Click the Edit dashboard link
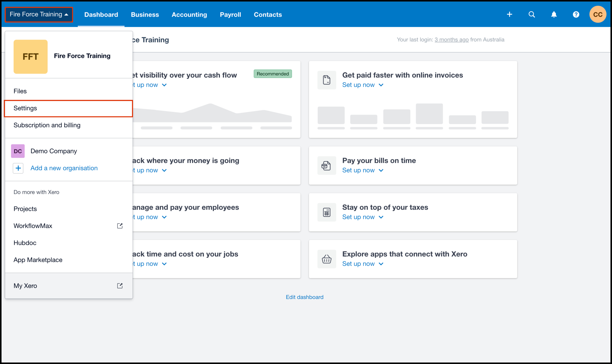The height and width of the screenshot is (364, 612). (x=304, y=297)
